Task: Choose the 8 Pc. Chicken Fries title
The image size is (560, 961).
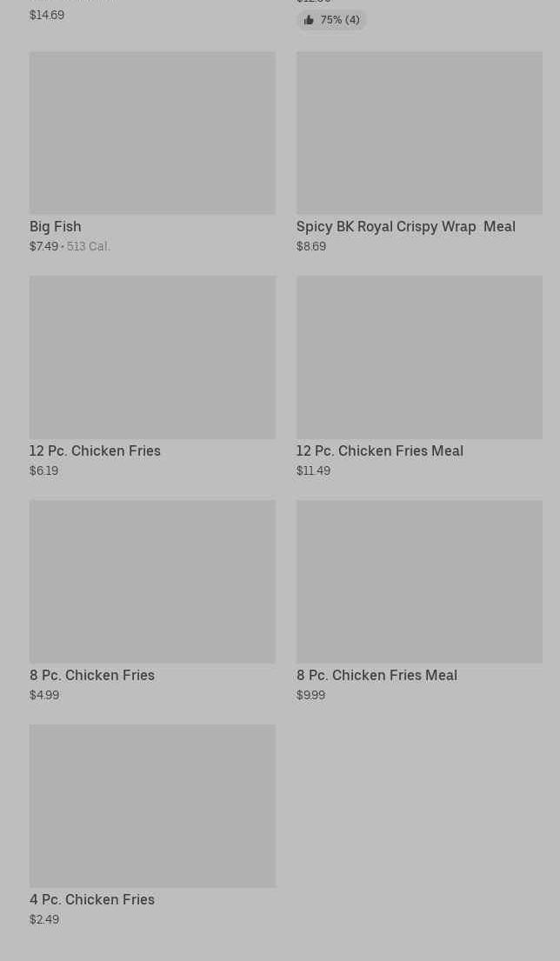Action: (92, 675)
